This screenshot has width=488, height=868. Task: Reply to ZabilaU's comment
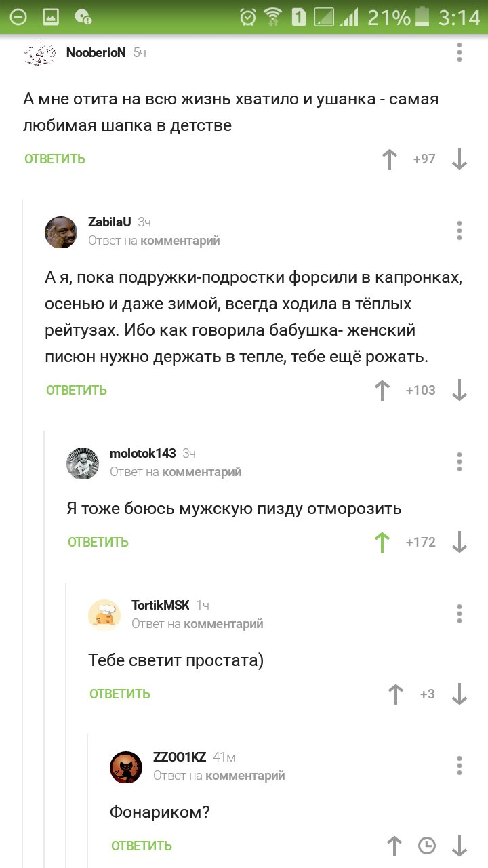(77, 390)
